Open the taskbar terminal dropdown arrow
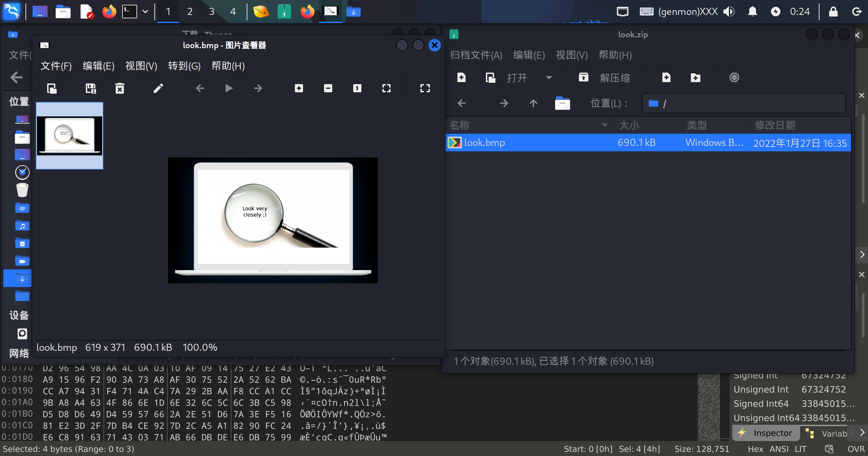This screenshot has height=456, width=868. click(145, 12)
